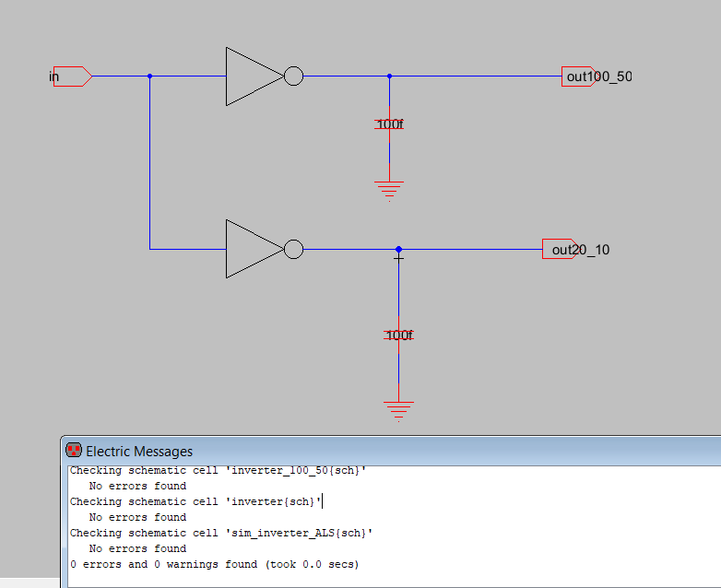Select the upper 100f capacitor
Image resolution: width=721 pixels, height=588 pixels.
coord(389,123)
